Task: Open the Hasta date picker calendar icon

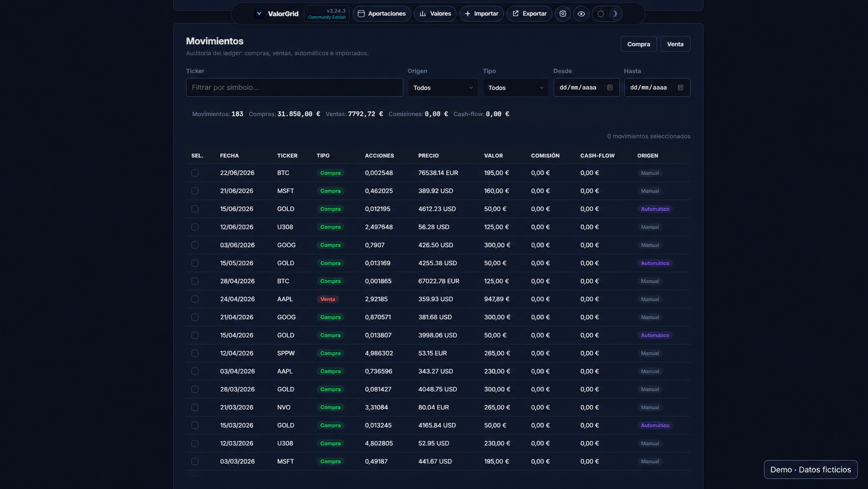Action: [681, 87]
